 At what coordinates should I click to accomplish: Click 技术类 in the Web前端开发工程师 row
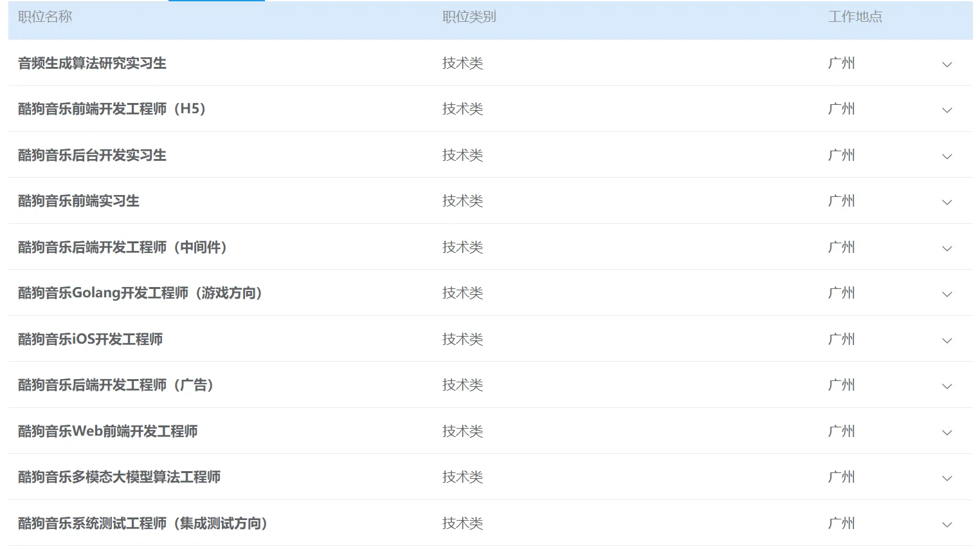click(x=462, y=431)
